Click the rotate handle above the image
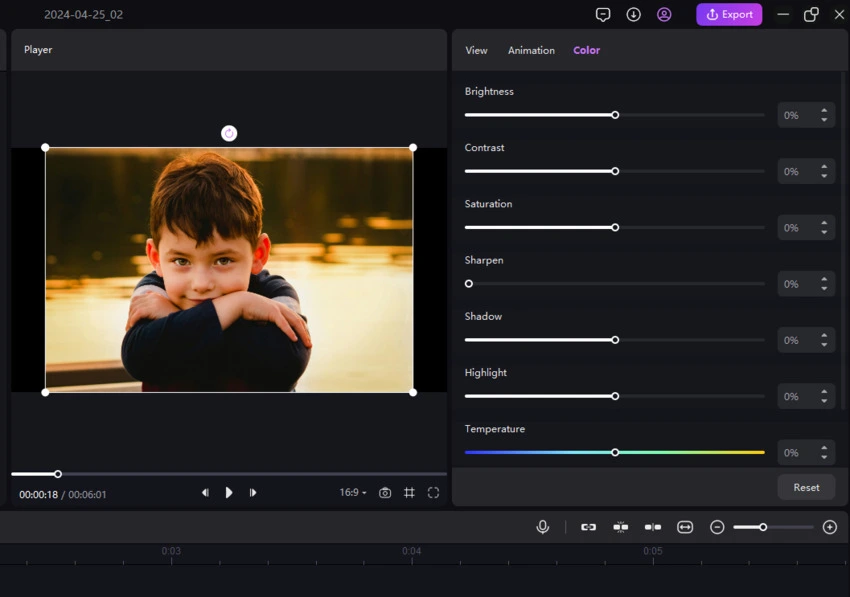 click(x=229, y=133)
